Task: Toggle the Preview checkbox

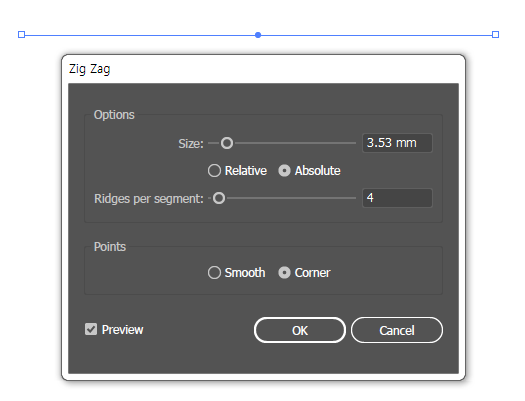Action: pos(91,329)
